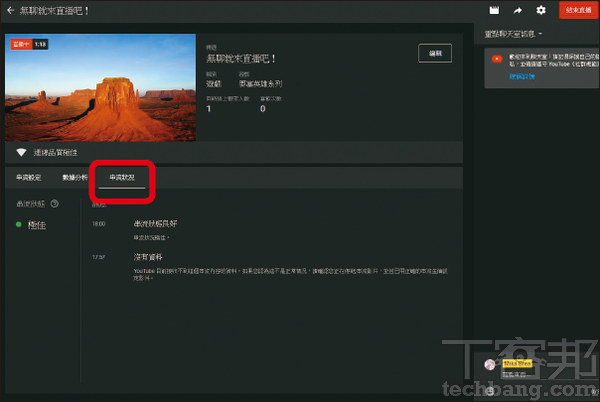The height and width of the screenshot is (402, 600).
Task: Click the likes count 0
Action: 262,109
